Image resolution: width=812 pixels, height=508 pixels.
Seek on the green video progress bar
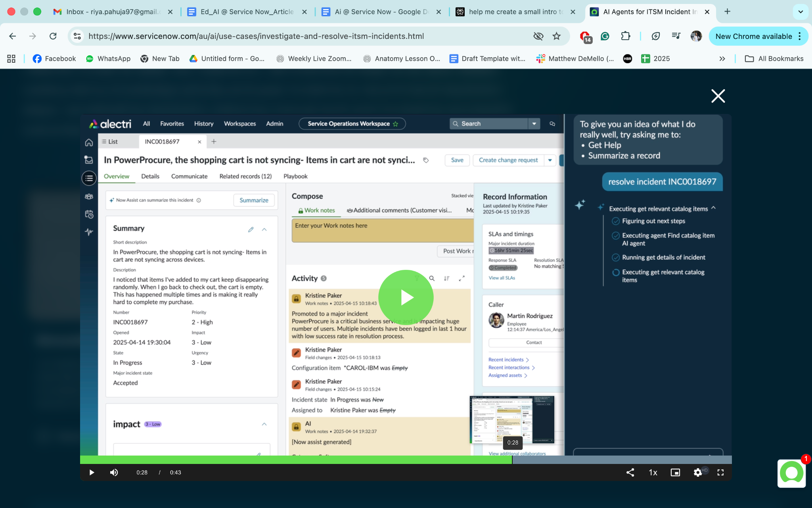click(406, 460)
